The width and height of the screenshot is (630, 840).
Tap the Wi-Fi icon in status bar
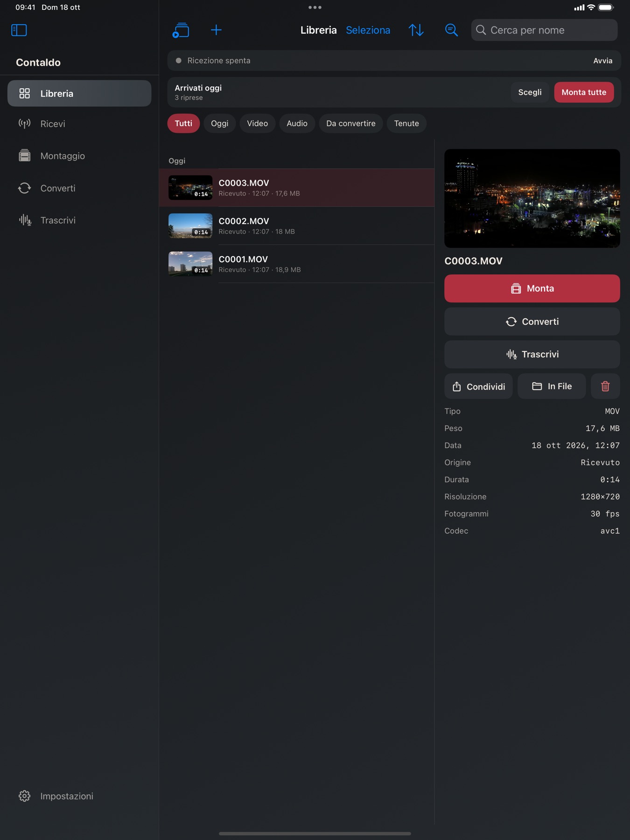click(591, 7)
